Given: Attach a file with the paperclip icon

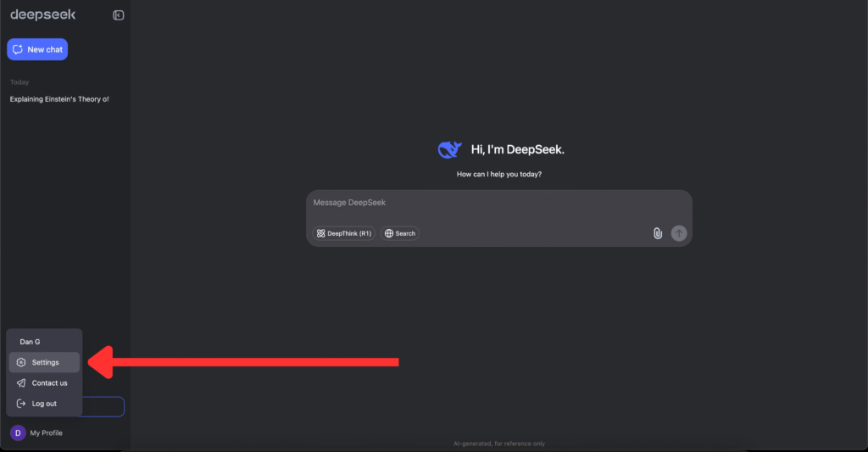Looking at the screenshot, I should [657, 233].
